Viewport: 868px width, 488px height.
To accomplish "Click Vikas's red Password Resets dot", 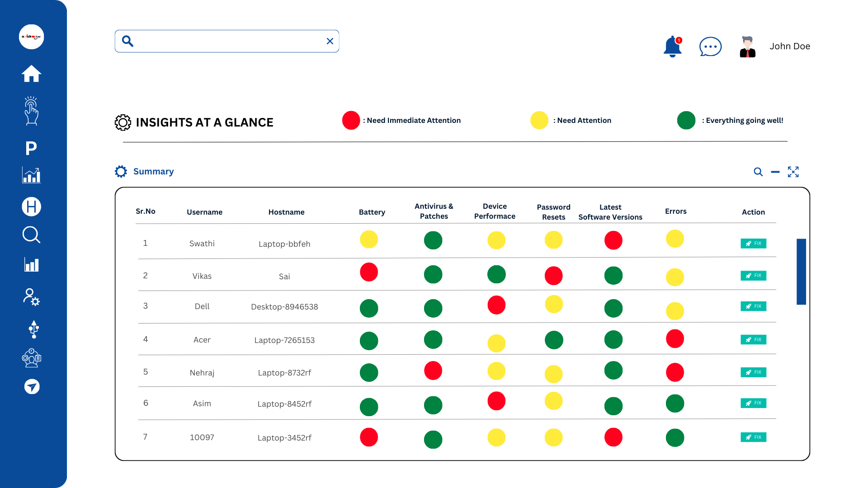I will pyautogui.click(x=554, y=276).
